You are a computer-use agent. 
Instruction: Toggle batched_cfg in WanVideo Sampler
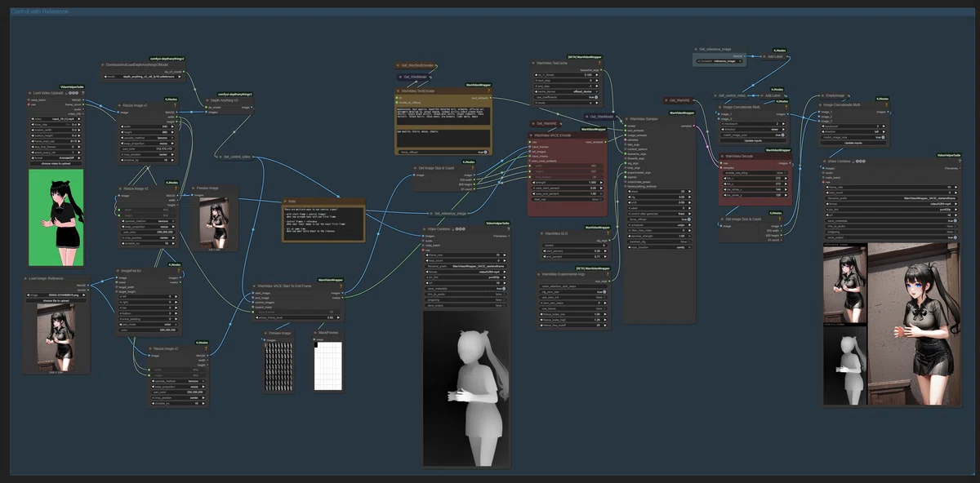pos(659,241)
